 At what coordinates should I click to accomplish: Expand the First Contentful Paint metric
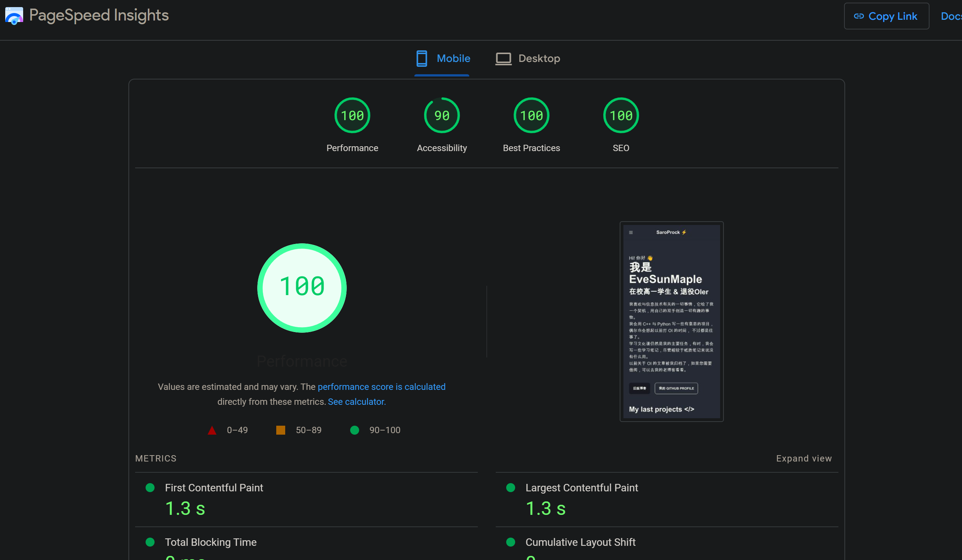coord(214,488)
